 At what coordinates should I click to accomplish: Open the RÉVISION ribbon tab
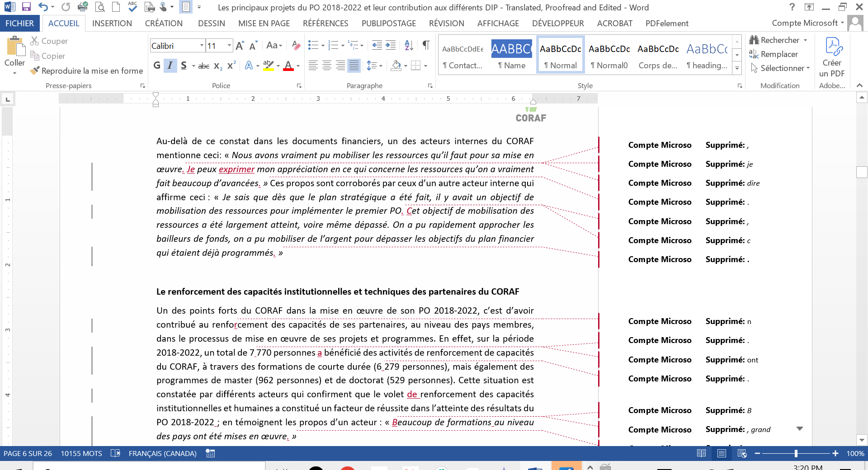coord(446,23)
